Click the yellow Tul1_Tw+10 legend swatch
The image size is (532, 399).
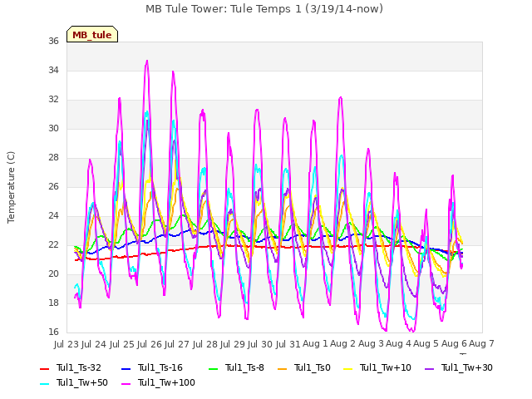pos(348,369)
